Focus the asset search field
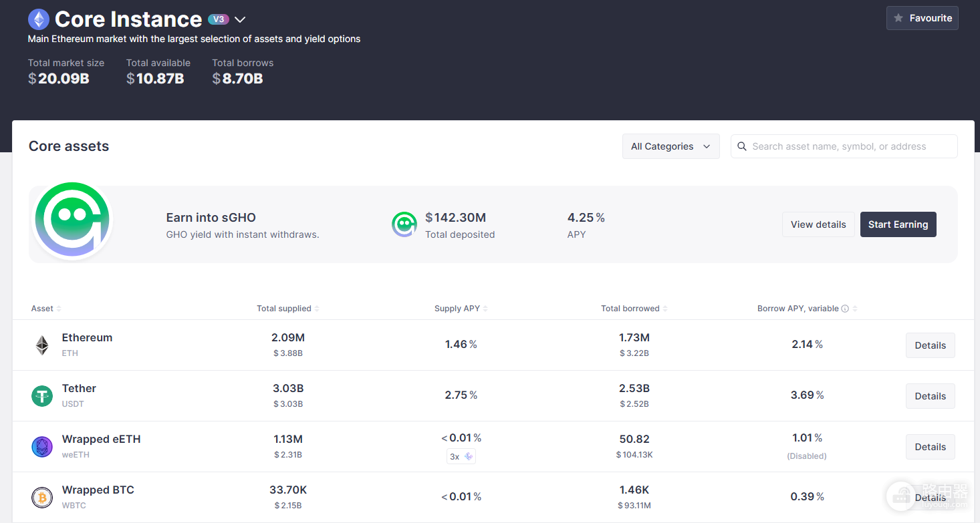The image size is (980, 523). click(x=844, y=146)
